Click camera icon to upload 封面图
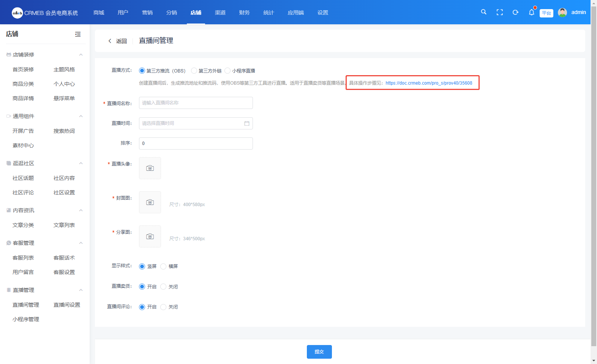 (x=150, y=202)
